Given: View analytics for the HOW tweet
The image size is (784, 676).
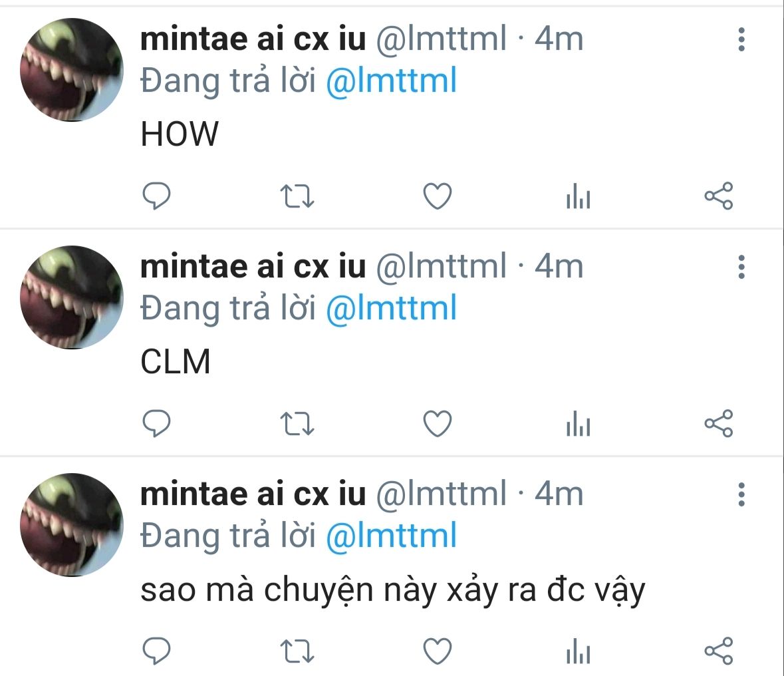Looking at the screenshot, I should click(578, 197).
